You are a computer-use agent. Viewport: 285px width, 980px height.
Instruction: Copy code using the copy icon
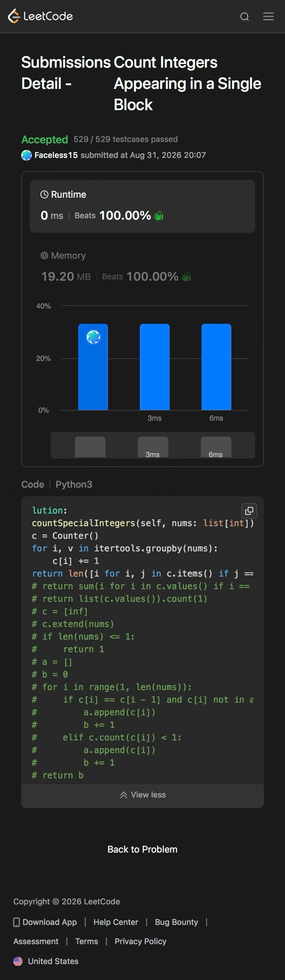249,511
